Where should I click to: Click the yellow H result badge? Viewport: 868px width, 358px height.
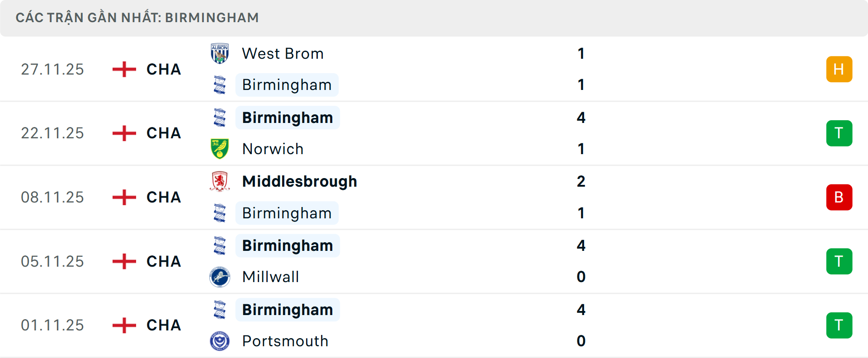pos(839,69)
